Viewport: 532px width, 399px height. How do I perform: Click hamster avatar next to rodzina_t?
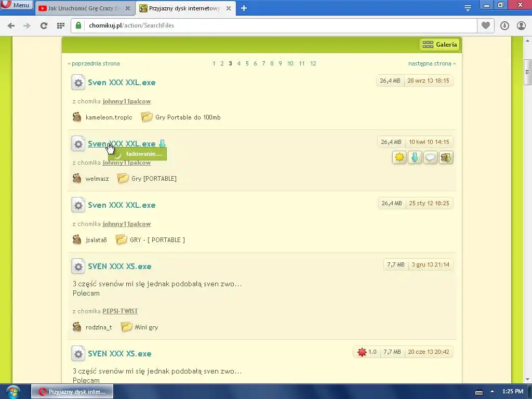[77, 327]
